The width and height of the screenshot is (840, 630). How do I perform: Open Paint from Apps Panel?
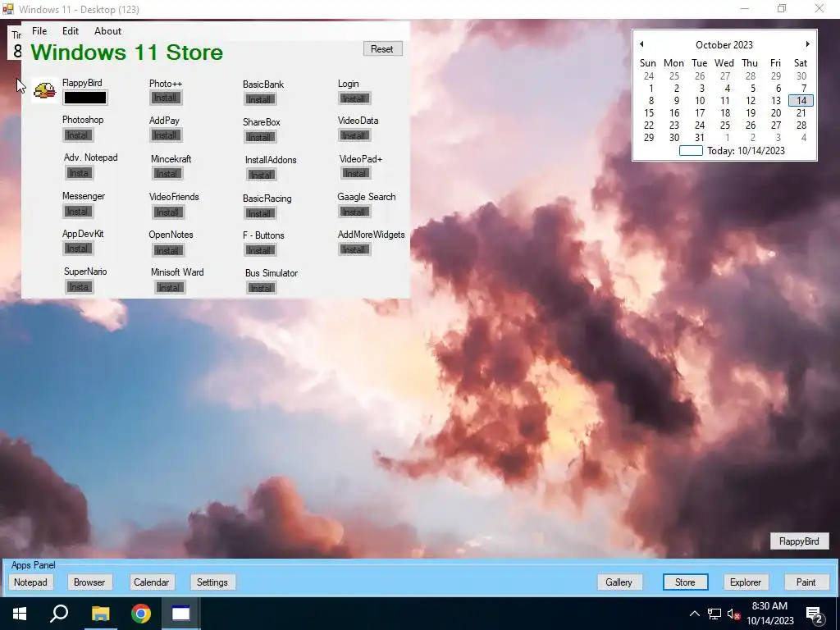[806, 582]
